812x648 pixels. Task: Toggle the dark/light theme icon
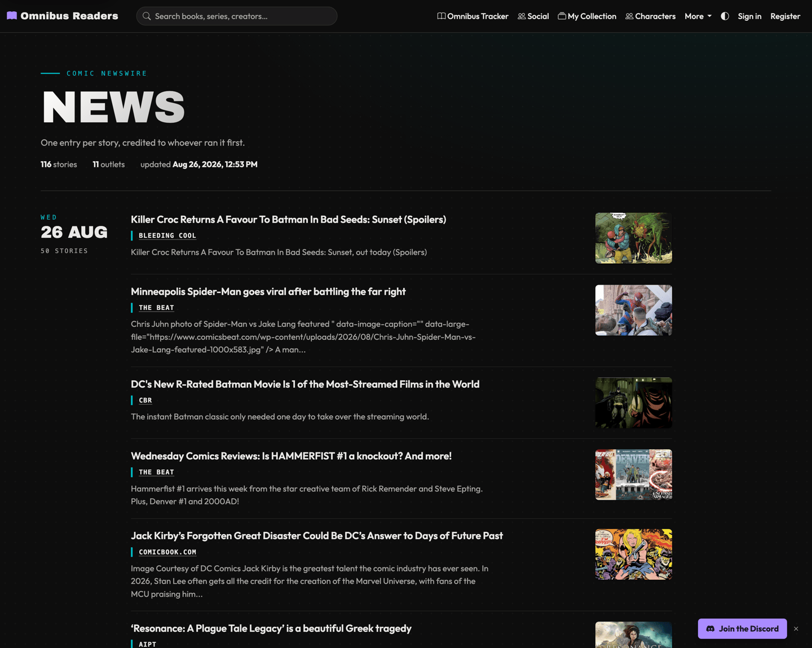[x=725, y=16]
